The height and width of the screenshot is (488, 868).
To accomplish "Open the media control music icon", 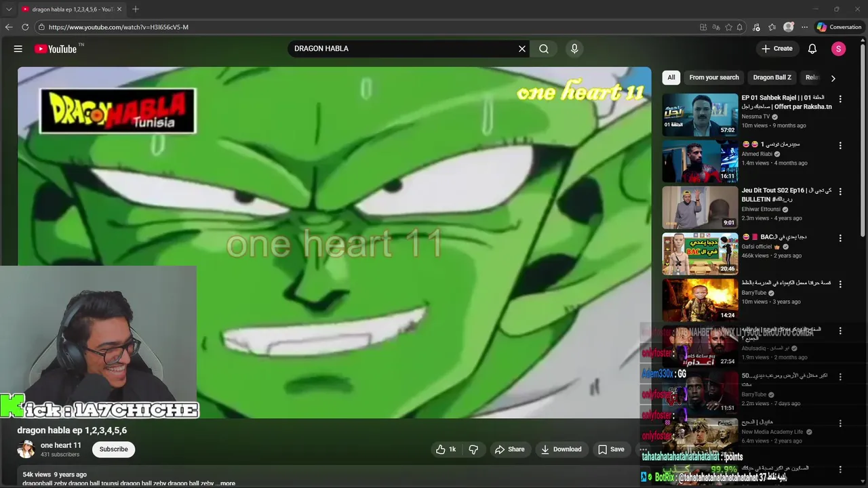I will click(757, 27).
